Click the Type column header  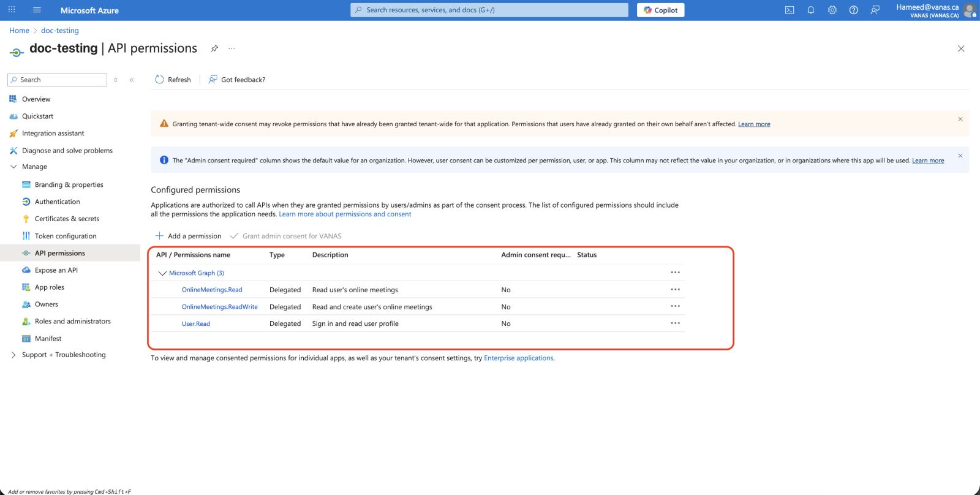click(x=277, y=255)
